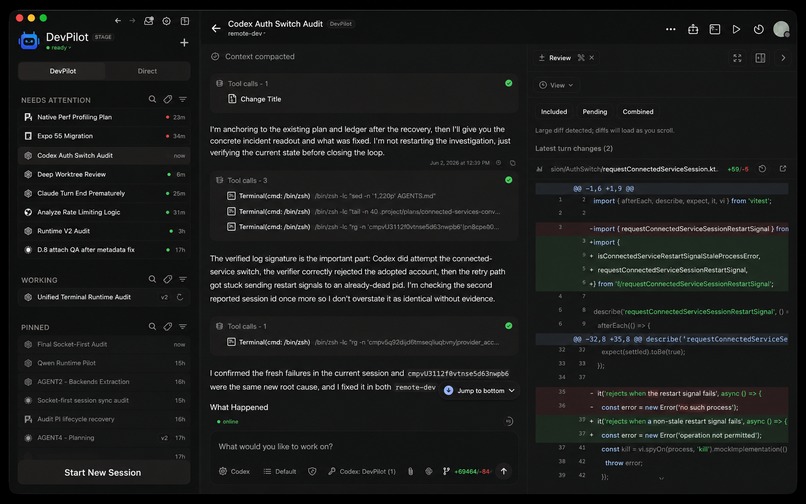Click the back arrow in sidebar header

pos(118,21)
